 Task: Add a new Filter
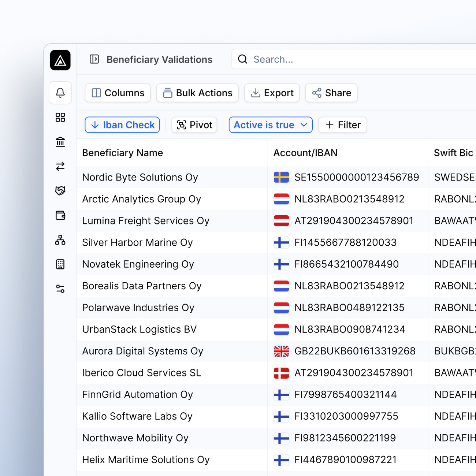pos(343,125)
